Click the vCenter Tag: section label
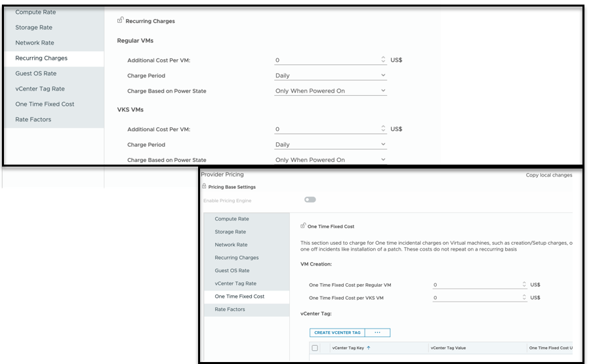Image resolution: width=591 pixels, height=364 pixels. pos(316,313)
